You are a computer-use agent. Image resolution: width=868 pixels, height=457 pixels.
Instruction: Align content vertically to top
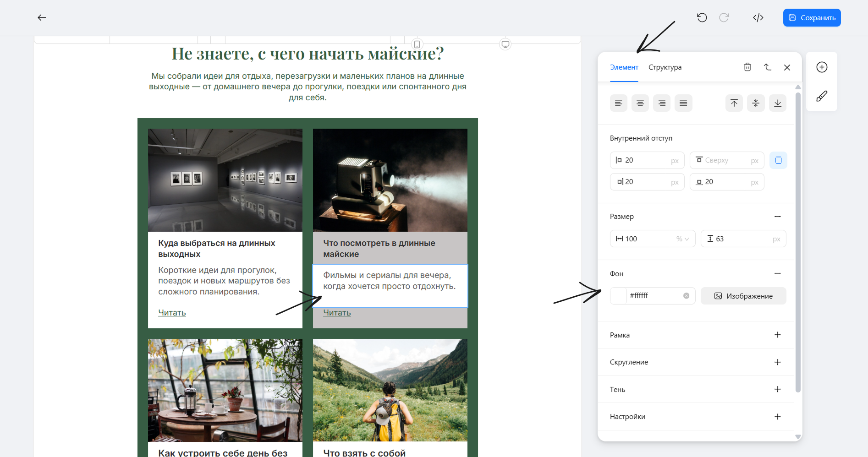[x=734, y=103]
